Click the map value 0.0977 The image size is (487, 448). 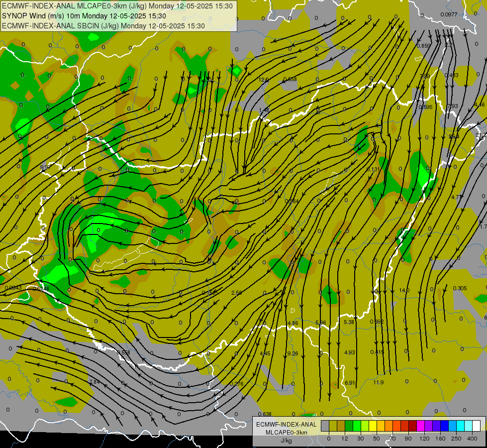pyautogui.click(x=449, y=14)
